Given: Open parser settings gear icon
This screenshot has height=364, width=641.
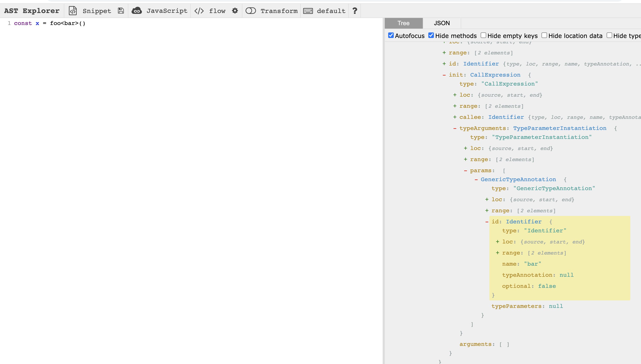Looking at the screenshot, I should pos(235,11).
